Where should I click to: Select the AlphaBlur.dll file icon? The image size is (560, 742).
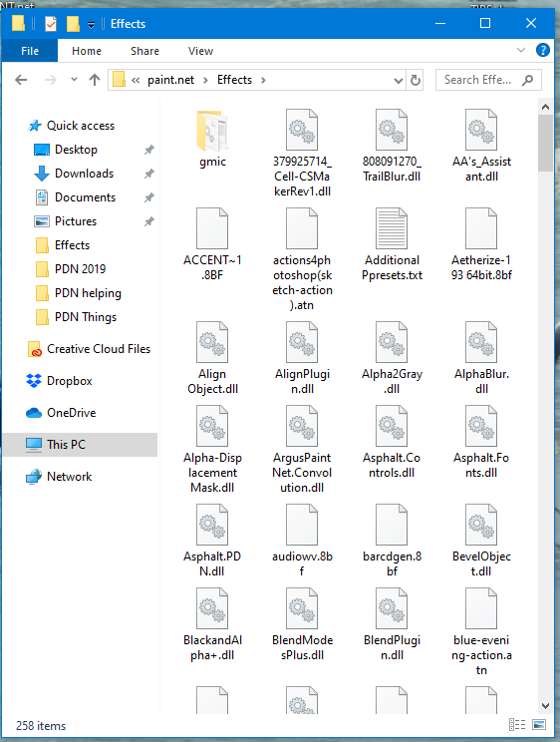tap(481, 342)
